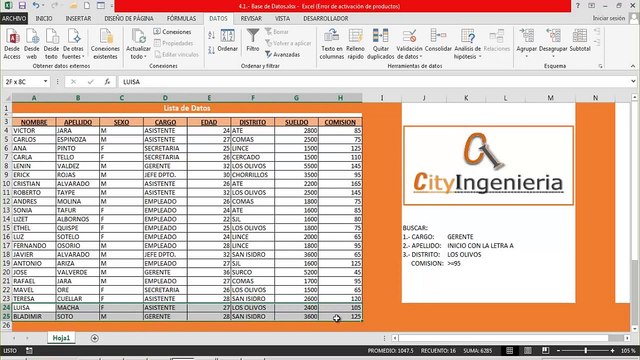Click the select-all corner

coord(6,98)
